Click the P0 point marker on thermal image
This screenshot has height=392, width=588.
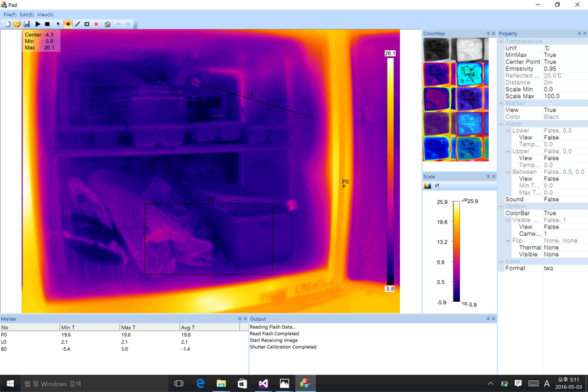tap(344, 186)
